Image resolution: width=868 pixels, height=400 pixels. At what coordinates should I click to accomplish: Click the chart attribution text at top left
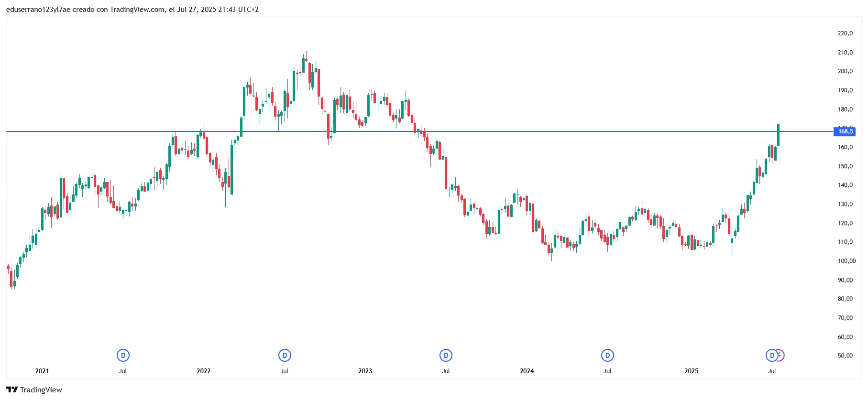coord(132,10)
